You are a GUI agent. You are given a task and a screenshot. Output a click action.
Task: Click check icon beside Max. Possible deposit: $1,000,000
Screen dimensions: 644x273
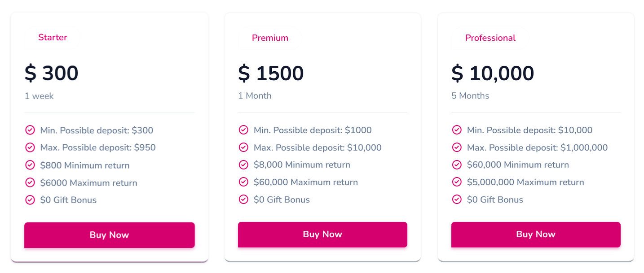[457, 147]
